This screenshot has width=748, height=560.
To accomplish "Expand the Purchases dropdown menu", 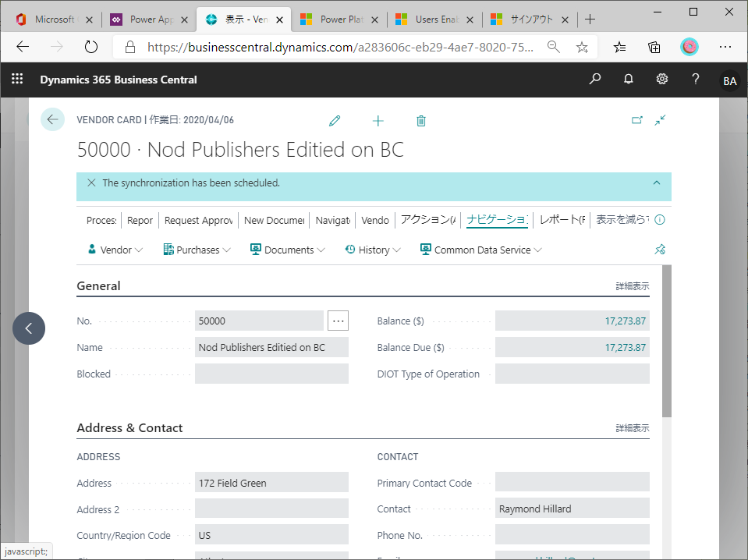I will coord(197,250).
